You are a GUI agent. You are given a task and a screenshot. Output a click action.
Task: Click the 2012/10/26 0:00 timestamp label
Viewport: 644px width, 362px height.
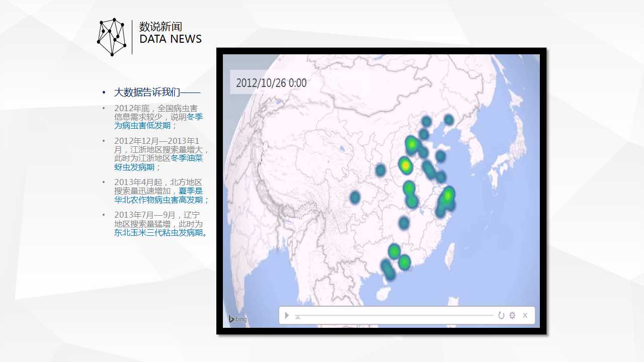pyautogui.click(x=271, y=83)
